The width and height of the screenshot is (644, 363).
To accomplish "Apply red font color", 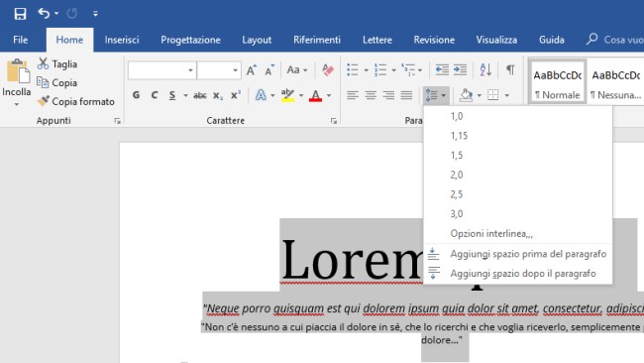I will [315, 95].
